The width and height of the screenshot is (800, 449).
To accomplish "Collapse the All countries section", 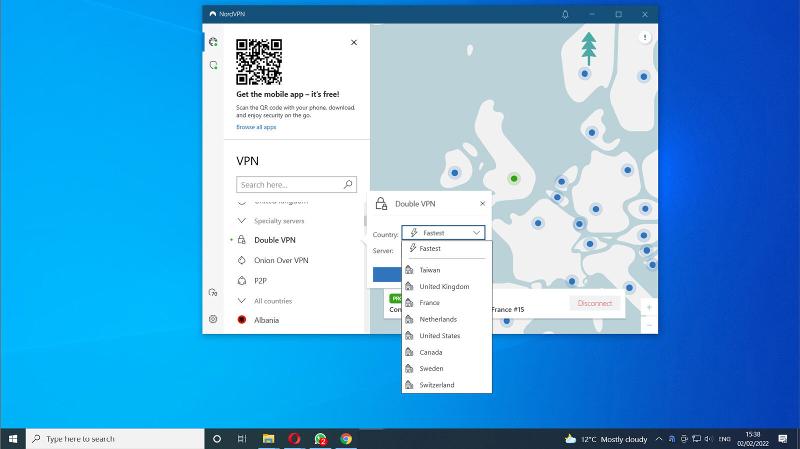I will (x=242, y=301).
